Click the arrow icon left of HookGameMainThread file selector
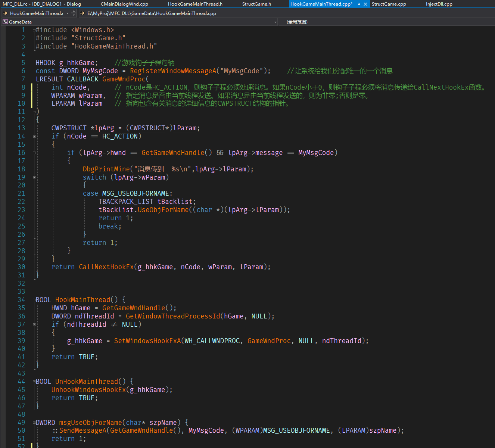The width and height of the screenshot is (495, 448). 5,13
